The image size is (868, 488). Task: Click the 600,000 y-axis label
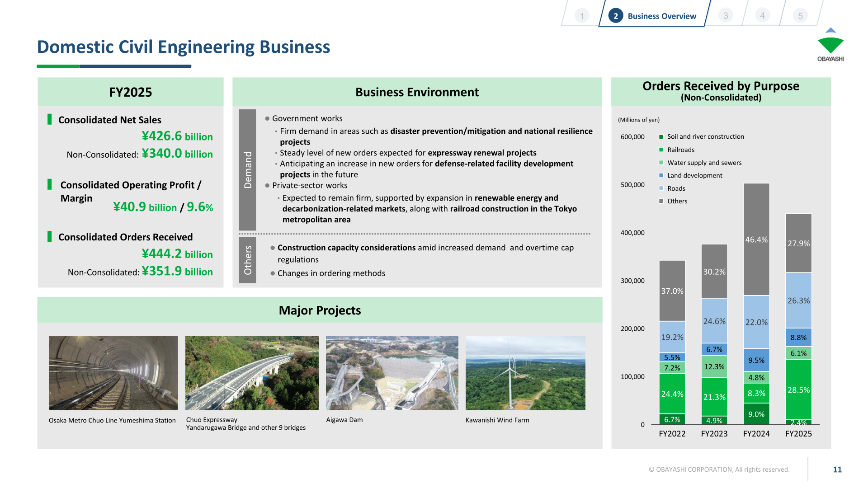pyautogui.click(x=632, y=136)
